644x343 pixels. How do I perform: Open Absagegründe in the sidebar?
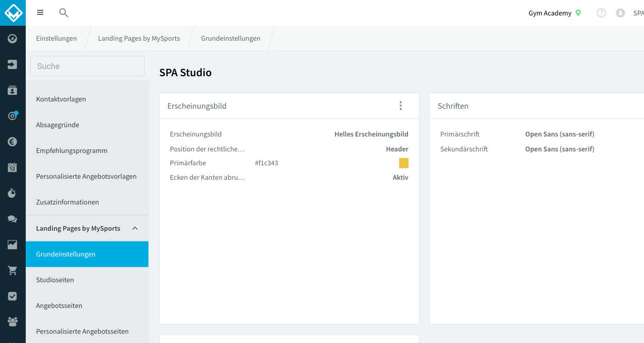(87, 125)
